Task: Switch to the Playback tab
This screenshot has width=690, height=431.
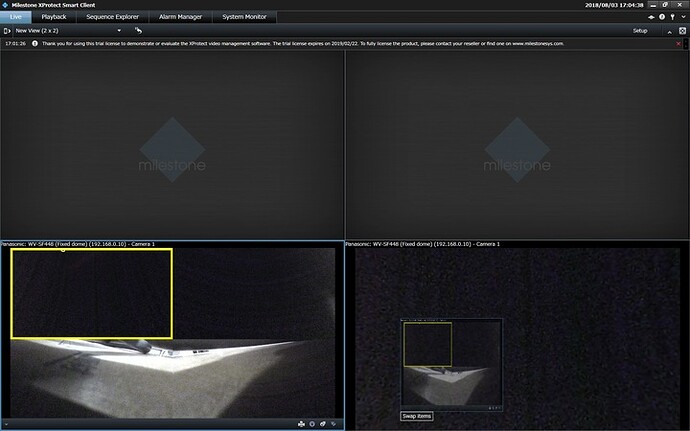Action: pyautogui.click(x=54, y=17)
